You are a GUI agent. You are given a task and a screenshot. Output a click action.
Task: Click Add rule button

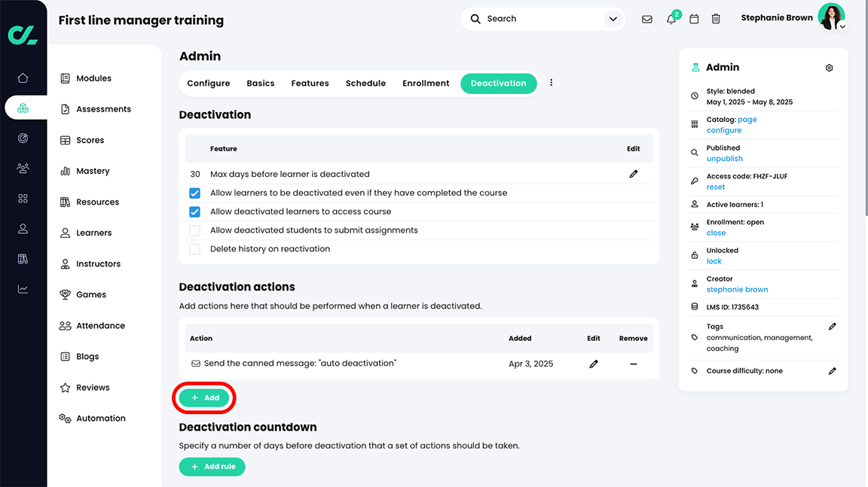coord(212,467)
